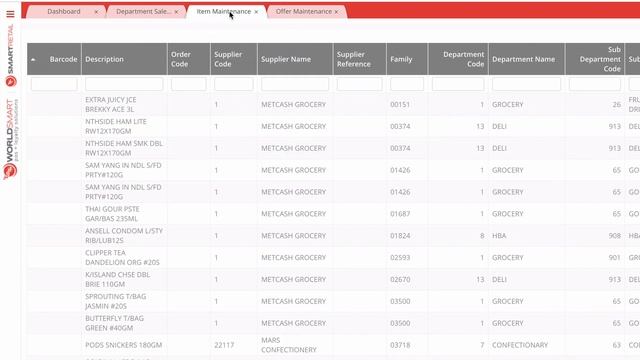640x360 pixels.
Task: Select SPROUTING T/BAG JASMIN #20S item
Action: (116, 301)
